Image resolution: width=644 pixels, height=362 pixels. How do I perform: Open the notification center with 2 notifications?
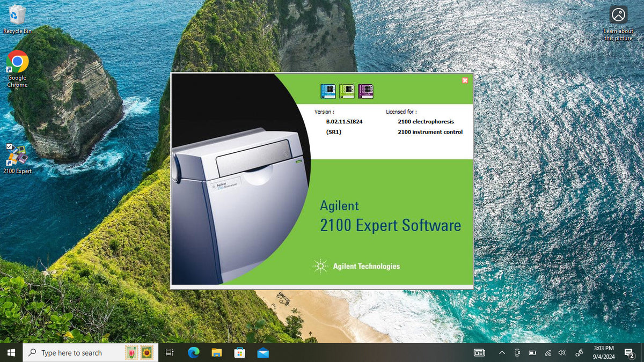tap(630, 352)
